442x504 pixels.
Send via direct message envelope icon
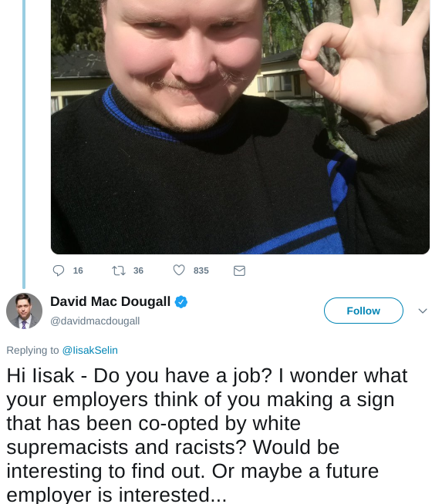pyautogui.click(x=239, y=271)
